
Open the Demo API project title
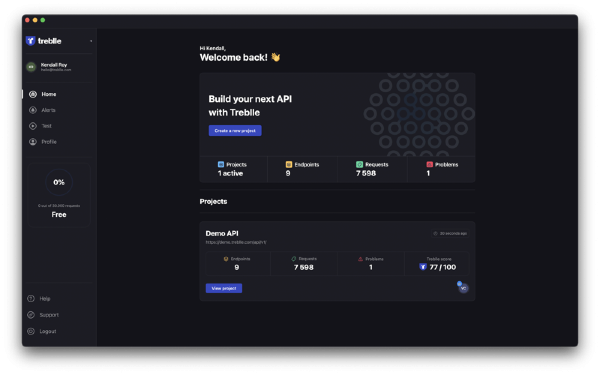pos(222,233)
